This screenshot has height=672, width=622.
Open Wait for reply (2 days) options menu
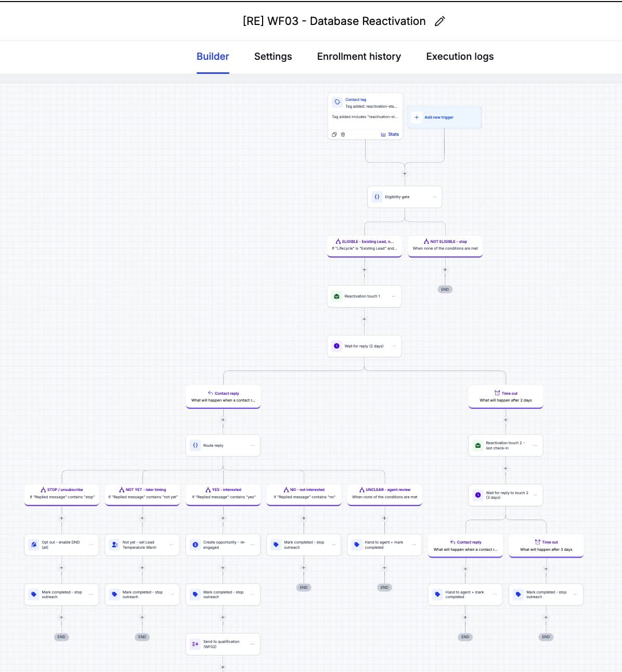point(394,346)
